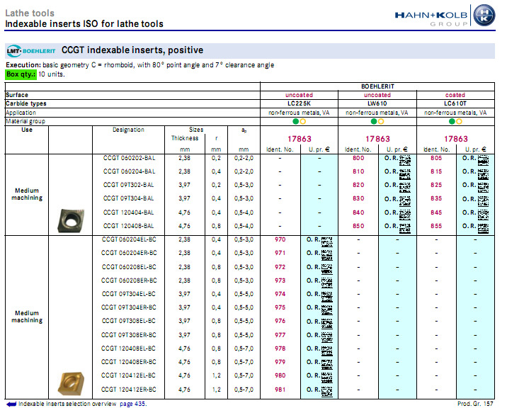The image size is (507, 420).
Task: Click the green material dot under LC610T
Action: (452, 121)
